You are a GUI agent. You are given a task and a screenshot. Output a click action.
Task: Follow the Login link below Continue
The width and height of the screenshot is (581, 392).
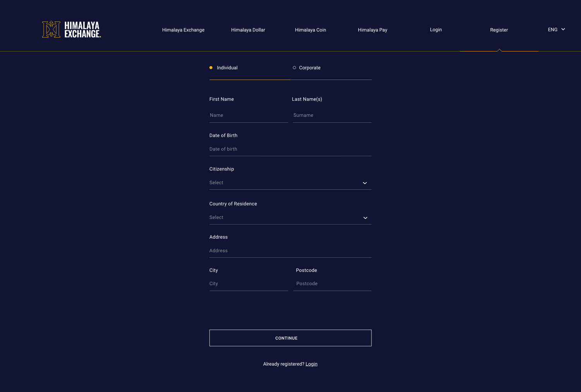tap(311, 364)
